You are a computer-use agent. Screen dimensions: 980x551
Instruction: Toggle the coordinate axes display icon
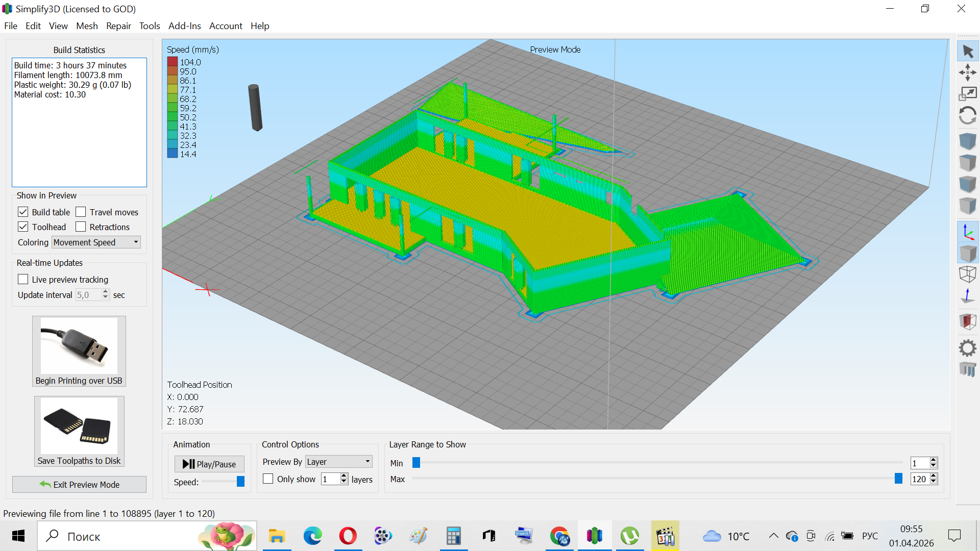pyautogui.click(x=967, y=232)
